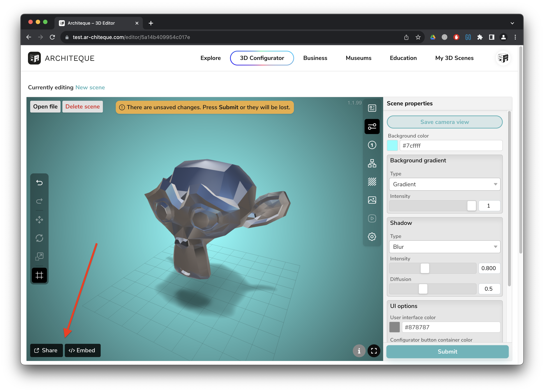Open the image panel icon
Screen dimensions: 544x392
coord(372,200)
